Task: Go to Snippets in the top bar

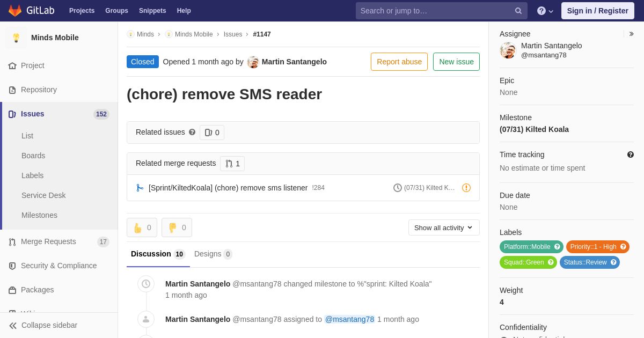Action: click(x=152, y=11)
